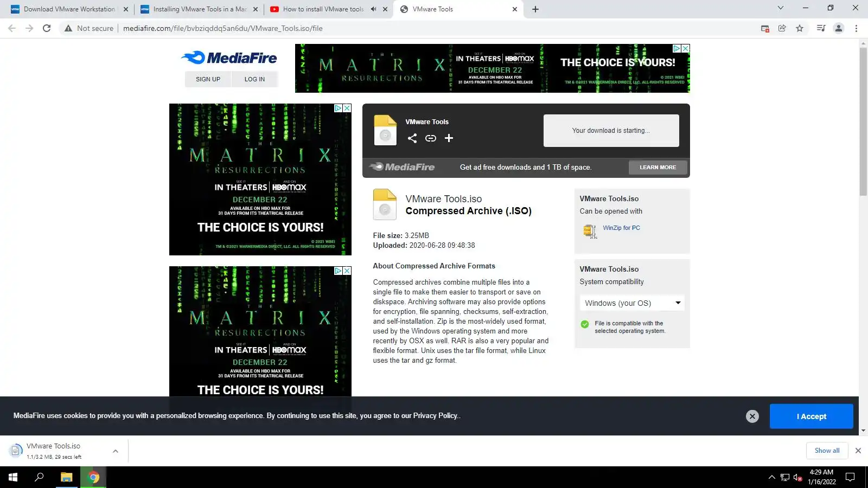Click the top Matrix Resurrections banner ad

492,68
